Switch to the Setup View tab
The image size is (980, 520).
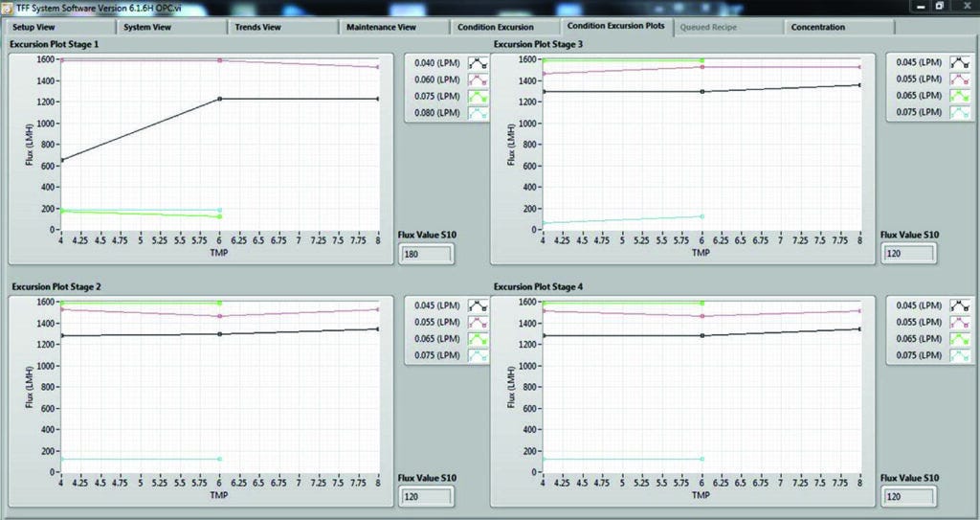coord(60,27)
